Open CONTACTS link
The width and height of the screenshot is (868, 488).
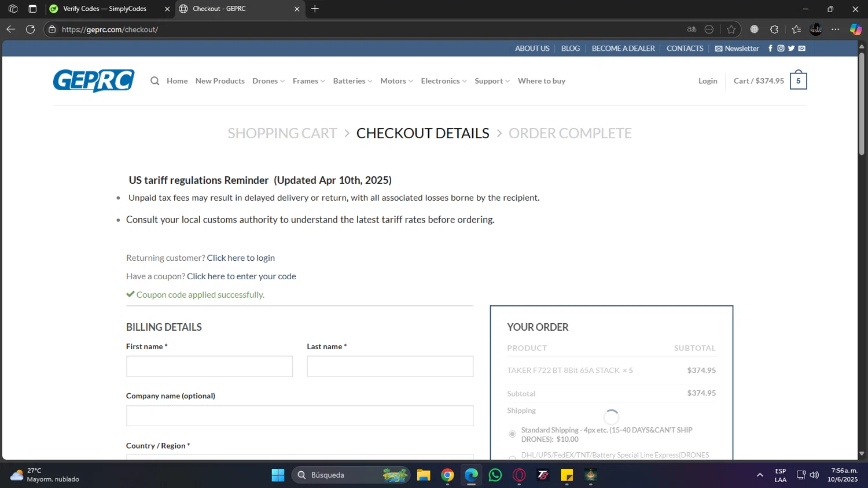coord(685,49)
